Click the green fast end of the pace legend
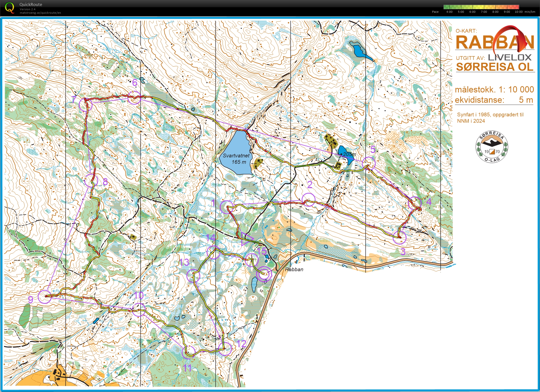Screen dimensions: 540x392 447,7
